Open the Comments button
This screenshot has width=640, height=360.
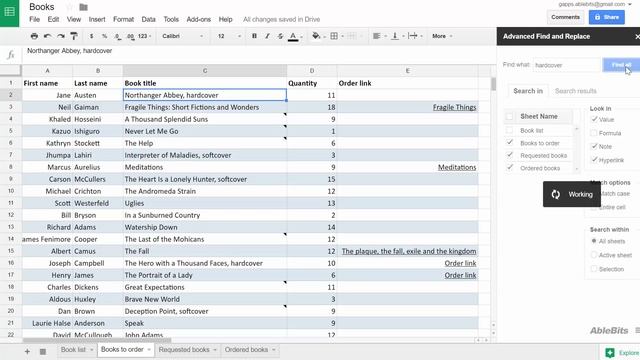click(565, 17)
